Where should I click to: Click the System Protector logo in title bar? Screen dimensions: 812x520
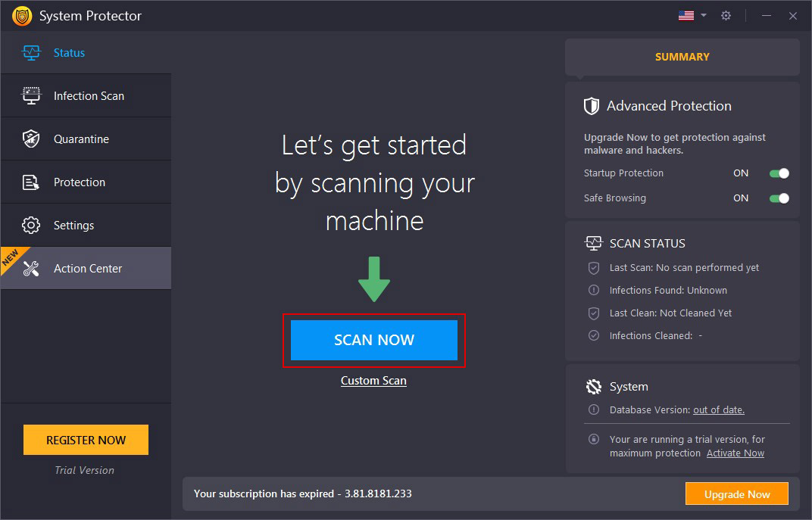click(22, 15)
